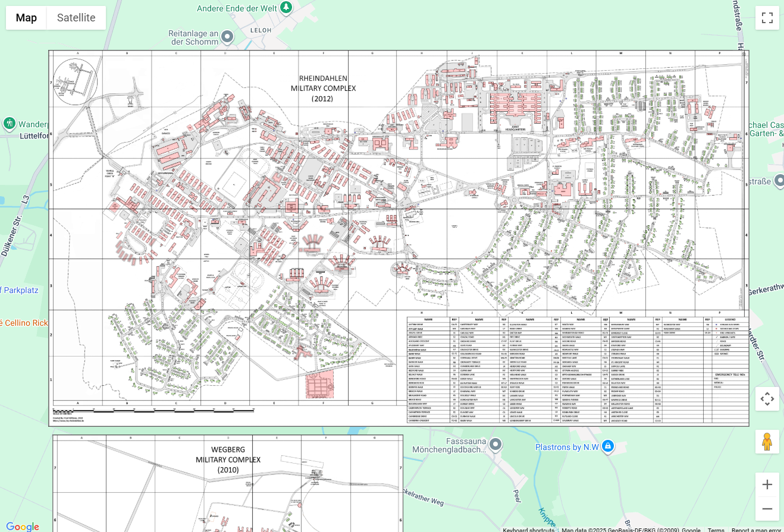Viewport: 784px width, 532px height.
Task: Open the Terms link
Action: click(x=716, y=530)
